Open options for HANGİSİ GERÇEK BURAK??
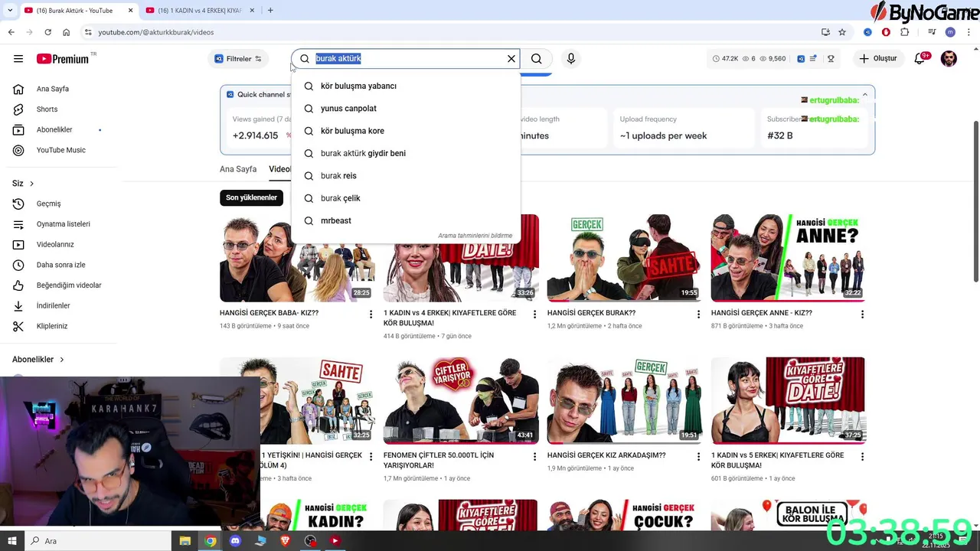 tap(698, 315)
